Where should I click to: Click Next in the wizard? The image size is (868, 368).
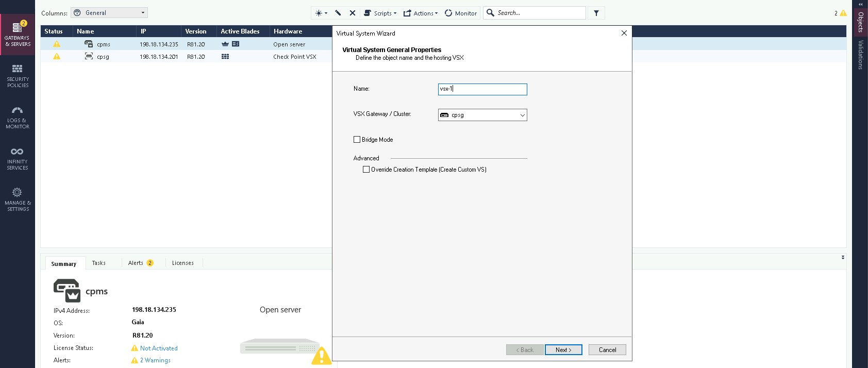point(563,350)
